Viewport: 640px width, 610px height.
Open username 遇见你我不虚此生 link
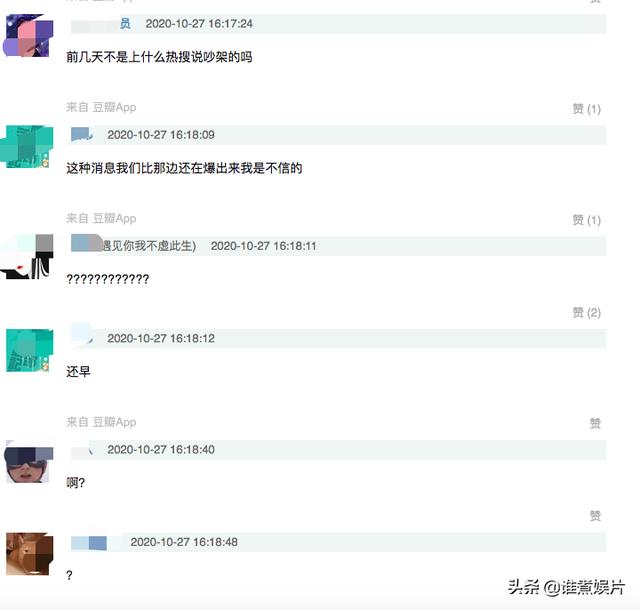(133, 246)
